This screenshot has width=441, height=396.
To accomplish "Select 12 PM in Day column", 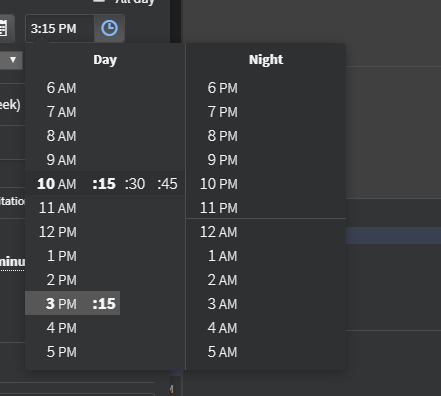I will coord(58,232).
